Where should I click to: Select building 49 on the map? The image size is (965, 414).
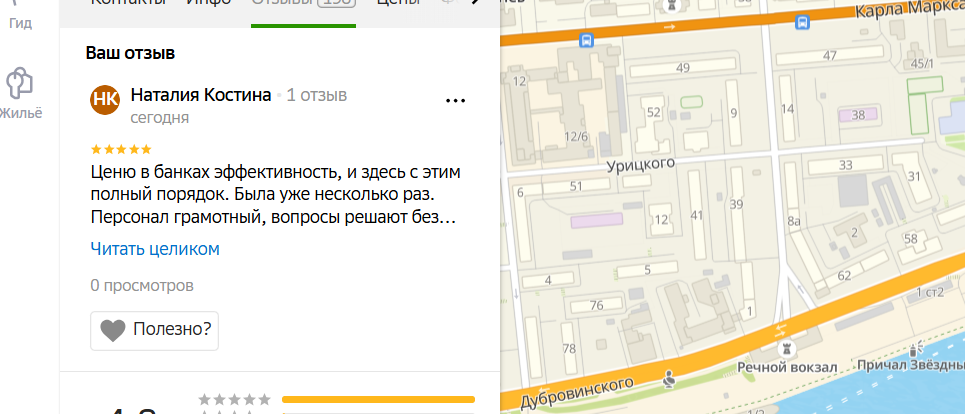click(x=683, y=68)
